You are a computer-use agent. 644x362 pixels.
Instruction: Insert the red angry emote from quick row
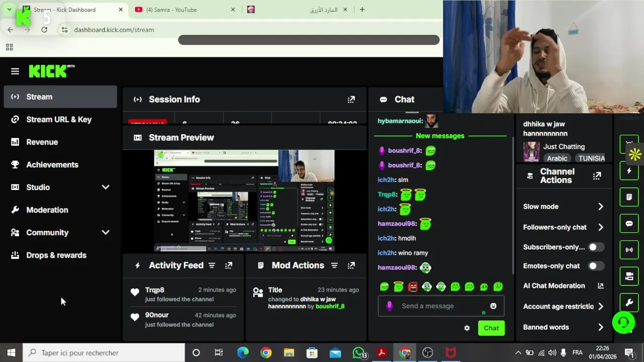click(413, 287)
